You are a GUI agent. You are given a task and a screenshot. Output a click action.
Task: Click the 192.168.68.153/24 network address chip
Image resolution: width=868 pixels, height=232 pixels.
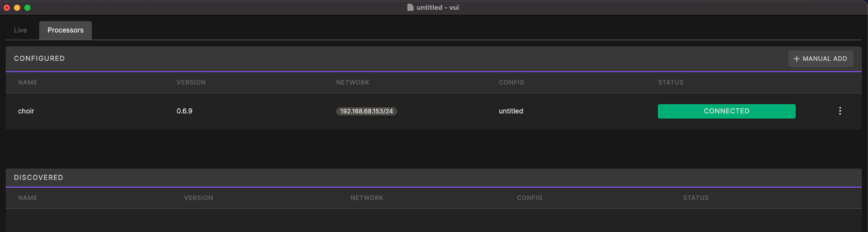366,111
